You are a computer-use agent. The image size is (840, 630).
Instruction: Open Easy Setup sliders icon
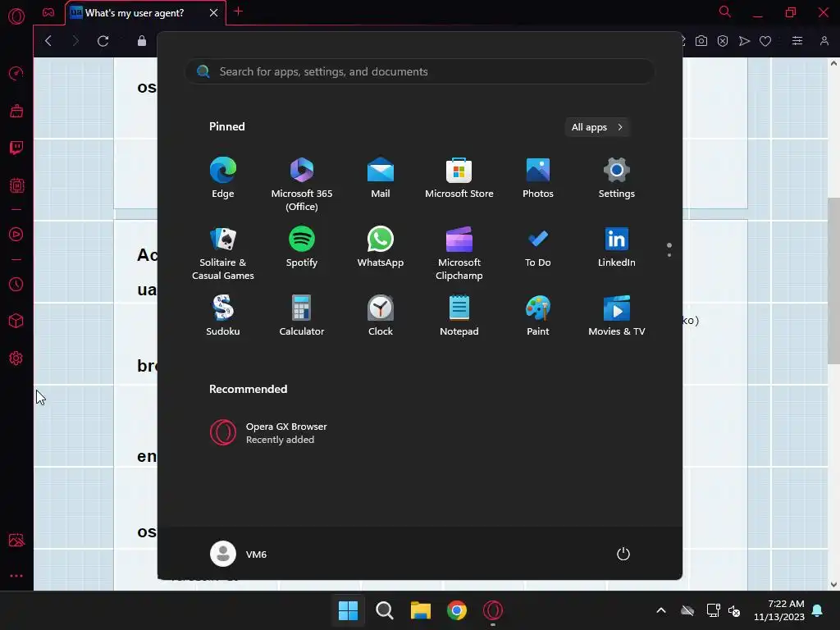click(797, 41)
